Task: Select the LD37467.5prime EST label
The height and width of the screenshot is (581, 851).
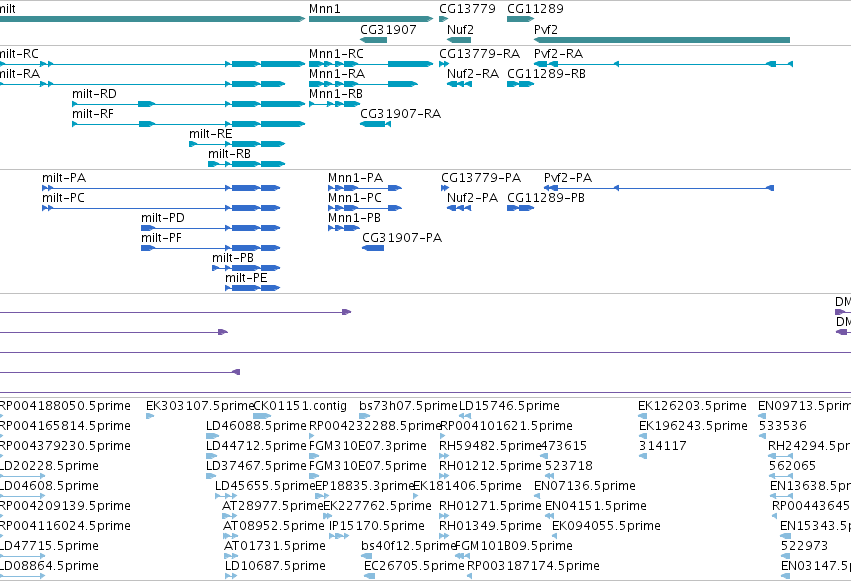Action: tap(256, 466)
